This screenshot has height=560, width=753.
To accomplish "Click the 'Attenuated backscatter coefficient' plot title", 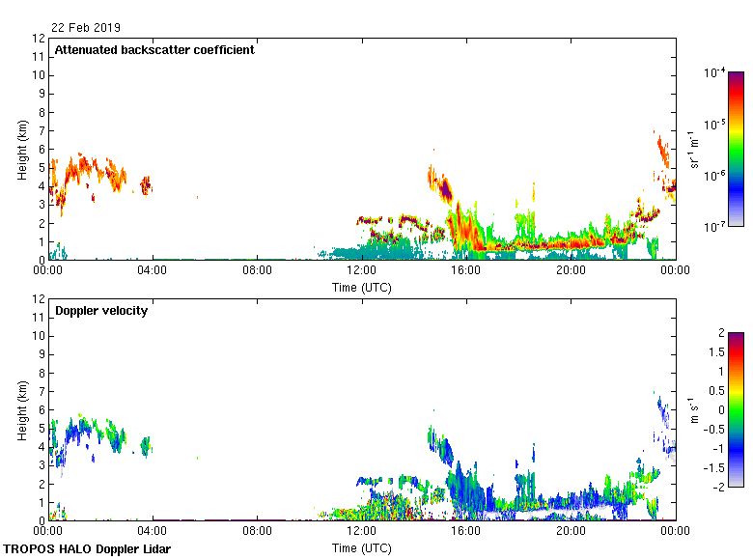I will click(154, 50).
